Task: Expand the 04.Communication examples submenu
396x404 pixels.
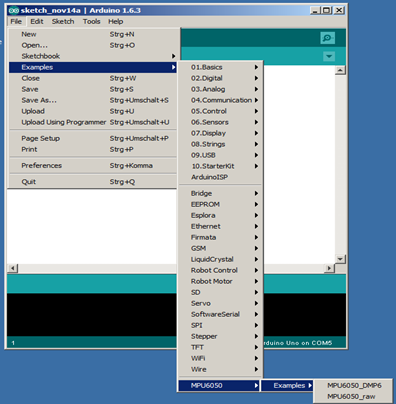Action: coord(220,100)
